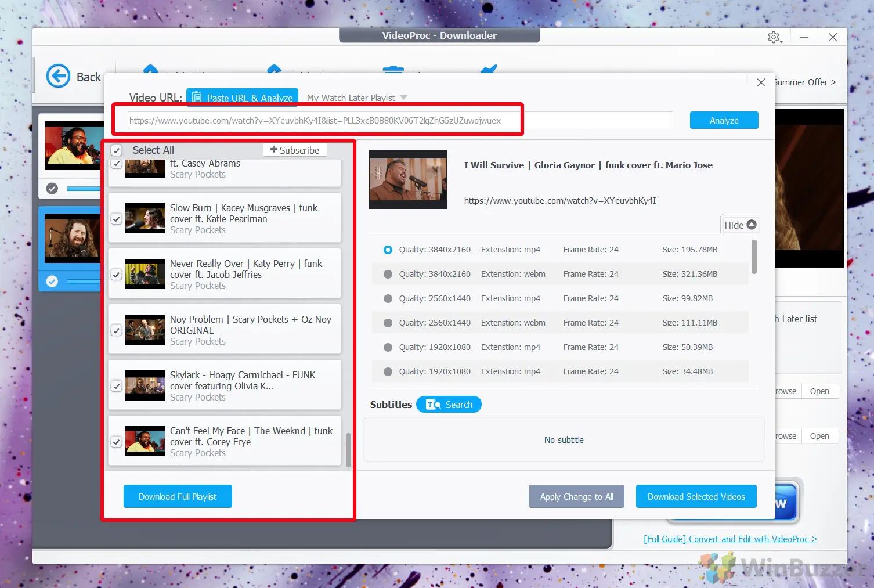Select 2560x1440 mp4 quality radio button
The image size is (874, 588).
click(x=388, y=298)
